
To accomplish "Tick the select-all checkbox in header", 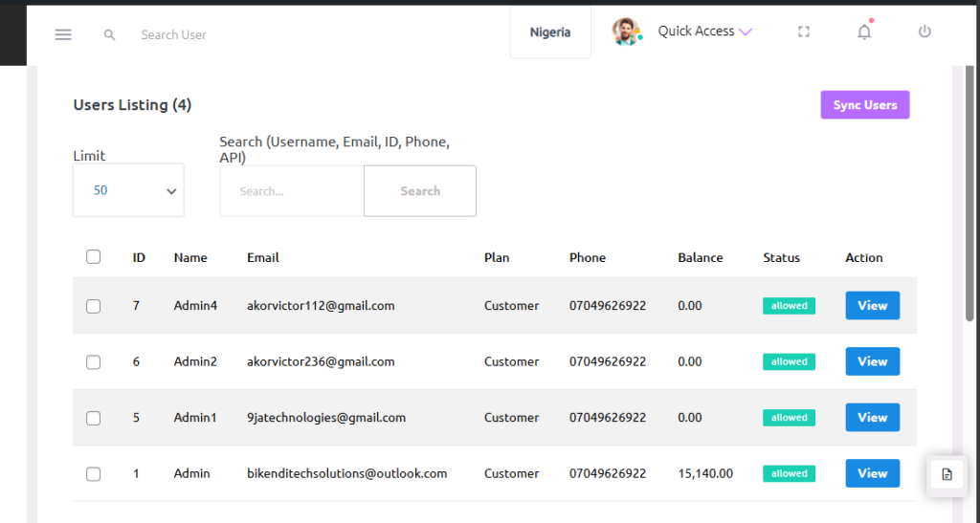I will pos(93,257).
